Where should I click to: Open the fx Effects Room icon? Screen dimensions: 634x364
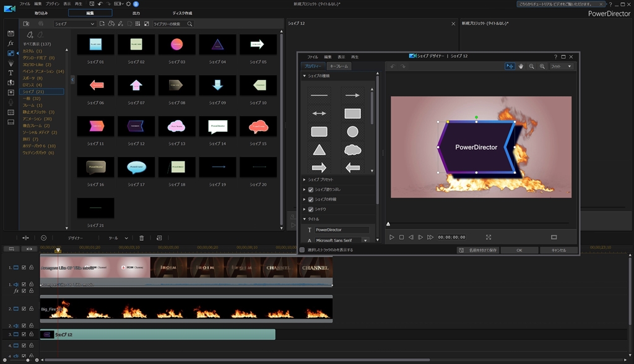[x=11, y=43]
